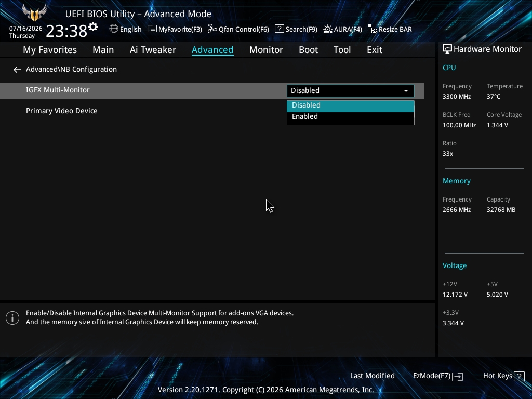Go to the Exit tab
The width and height of the screenshot is (532, 399).
[x=375, y=50]
